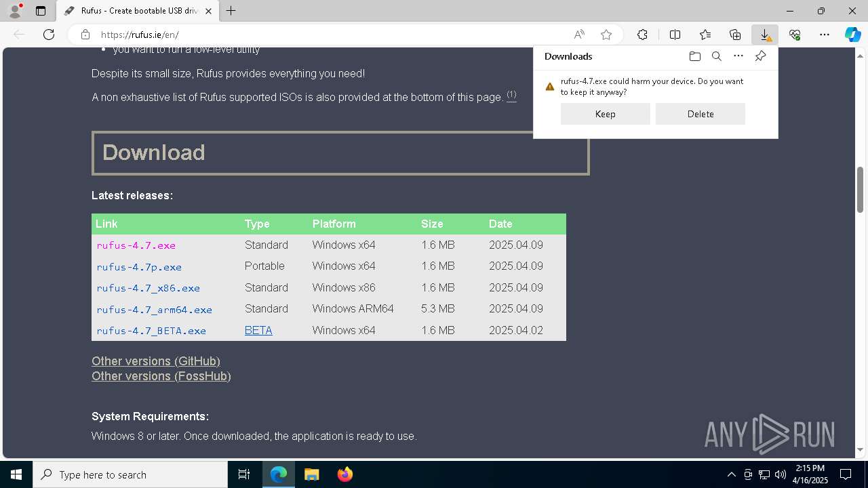The image size is (868, 488).
Task: Open the Windows Start menu
Action: pos(16,474)
